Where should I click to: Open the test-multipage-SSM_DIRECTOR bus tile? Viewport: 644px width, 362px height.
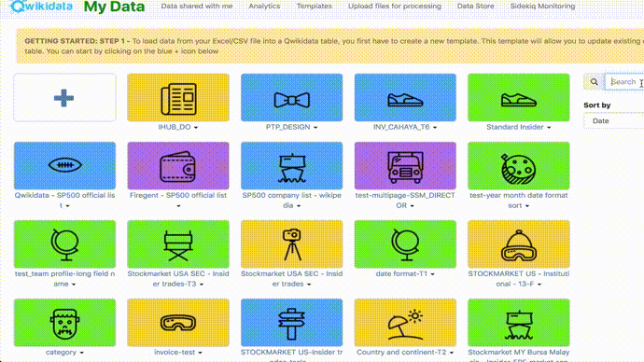click(x=405, y=166)
